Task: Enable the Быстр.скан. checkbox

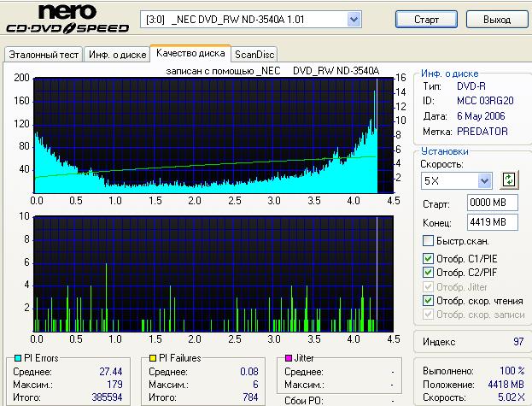Action: 429,241
